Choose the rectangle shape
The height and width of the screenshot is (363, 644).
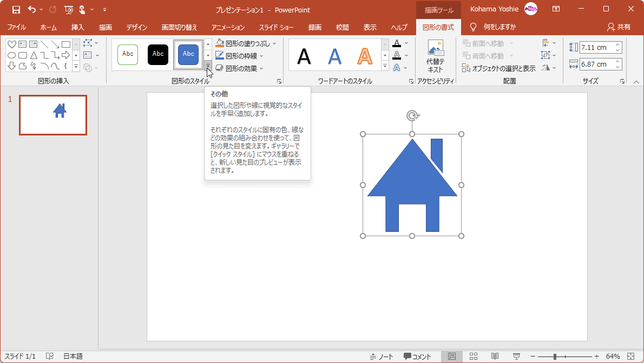65,44
